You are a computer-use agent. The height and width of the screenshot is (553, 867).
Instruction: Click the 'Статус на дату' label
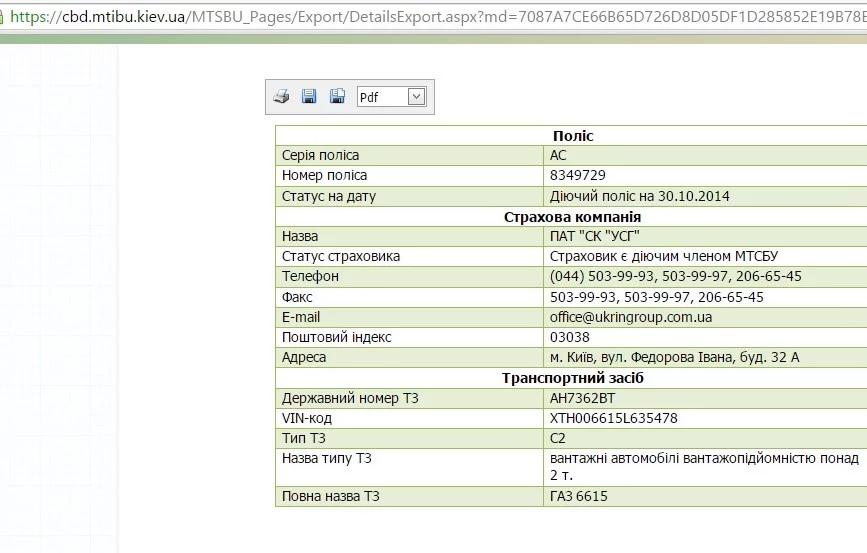click(x=328, y=196)
